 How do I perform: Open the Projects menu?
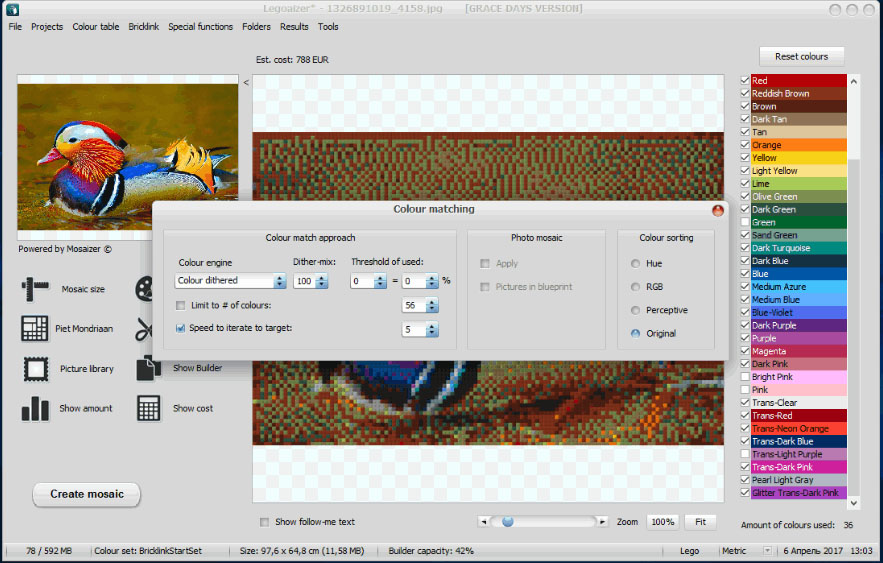[47, 26]
